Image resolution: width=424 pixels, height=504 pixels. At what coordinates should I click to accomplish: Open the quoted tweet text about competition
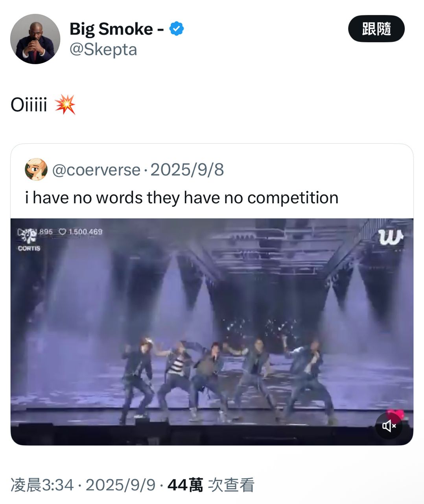pyautogui.click(x=181, y=198)
